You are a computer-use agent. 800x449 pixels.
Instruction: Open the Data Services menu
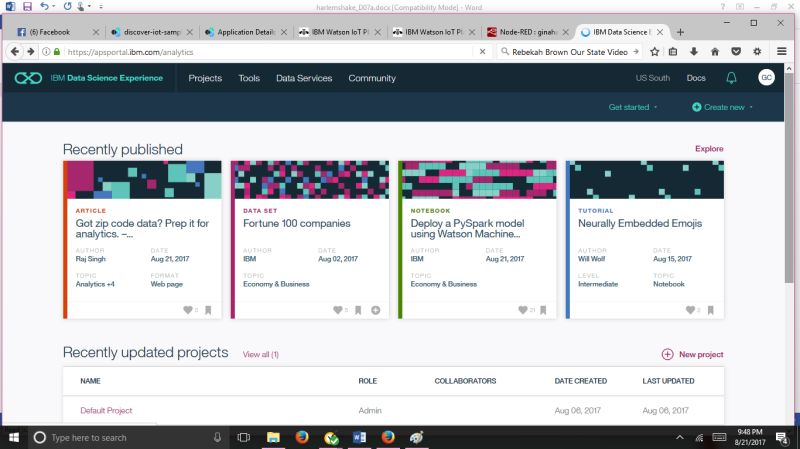304,78
